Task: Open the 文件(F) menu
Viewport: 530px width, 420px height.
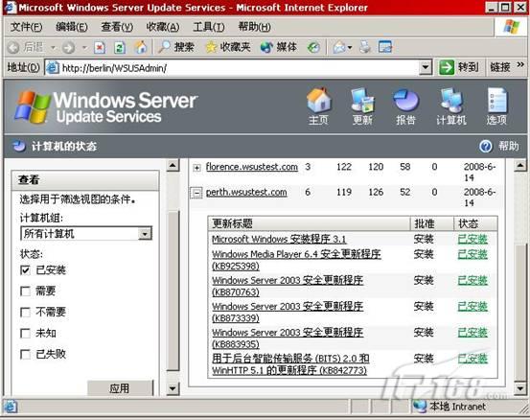Action: 27,27
